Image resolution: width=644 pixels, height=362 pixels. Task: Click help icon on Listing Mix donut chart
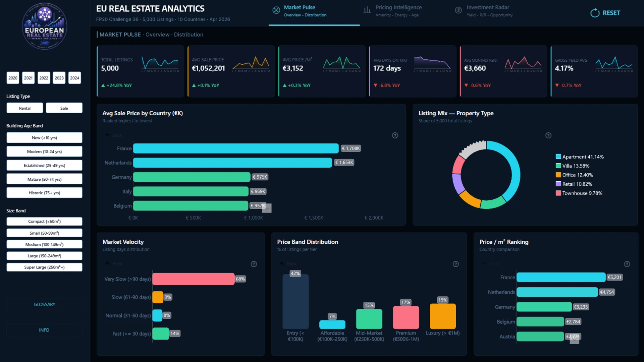[x=548, y=135]
